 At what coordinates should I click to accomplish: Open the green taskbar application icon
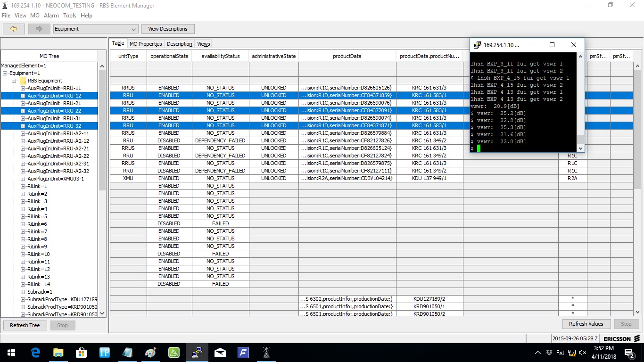[x=174, y=352]
